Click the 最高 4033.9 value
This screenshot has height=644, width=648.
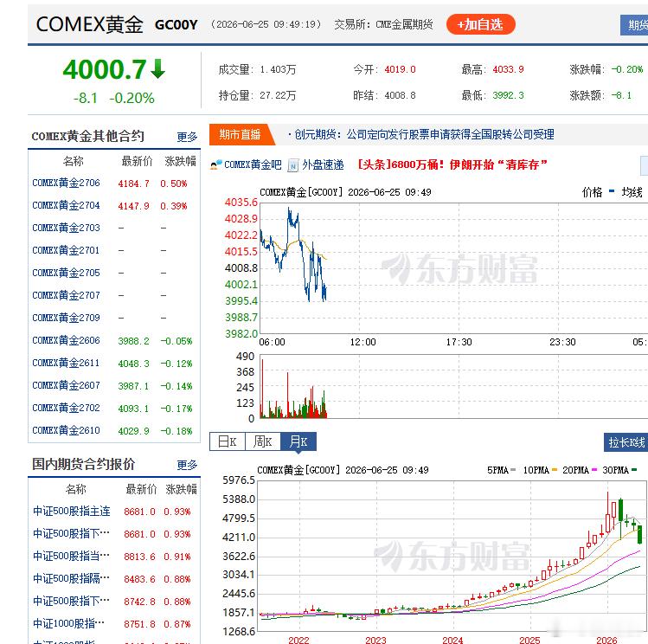(x=509, y=69)
